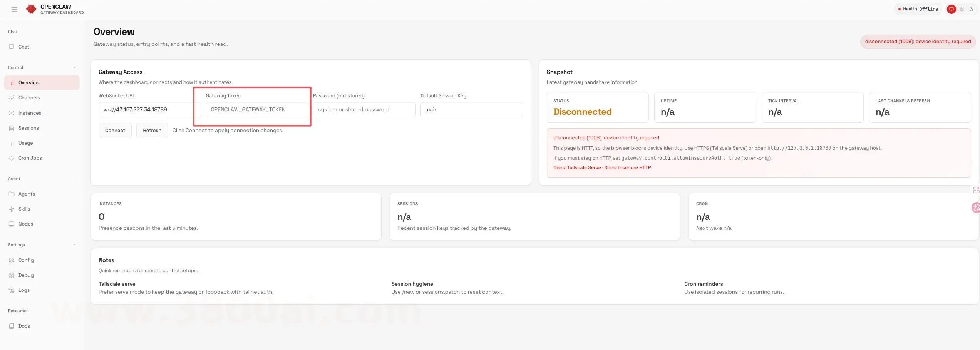
Task: Click the Cron Jobs spinner icon
Action: pos(12,158)
